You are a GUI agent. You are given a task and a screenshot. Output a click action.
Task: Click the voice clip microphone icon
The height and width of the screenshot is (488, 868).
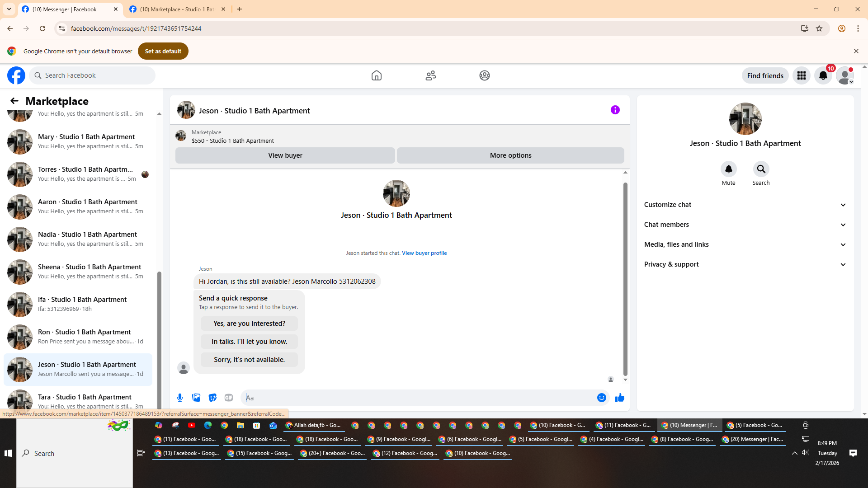[x=180, y=398]
